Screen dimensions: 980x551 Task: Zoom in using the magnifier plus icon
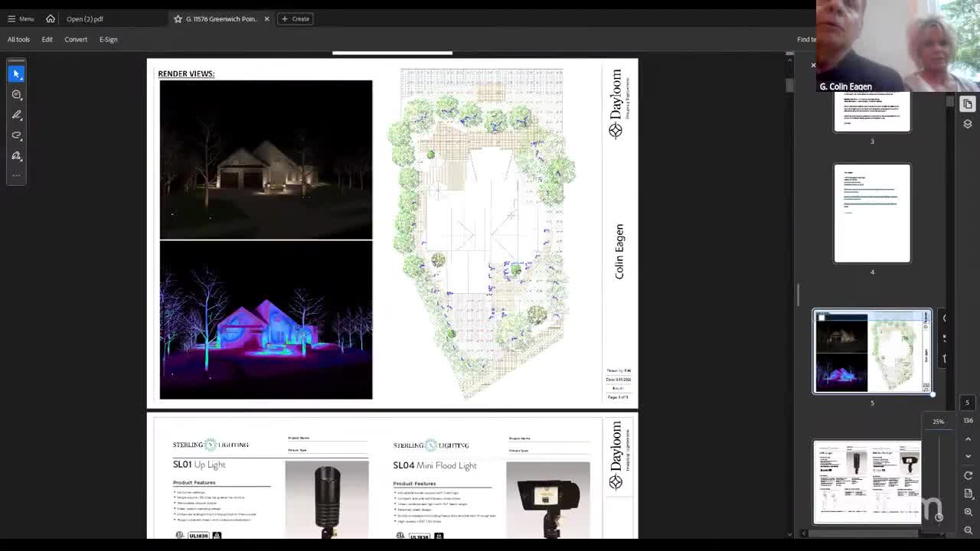(x=968, y=512)
